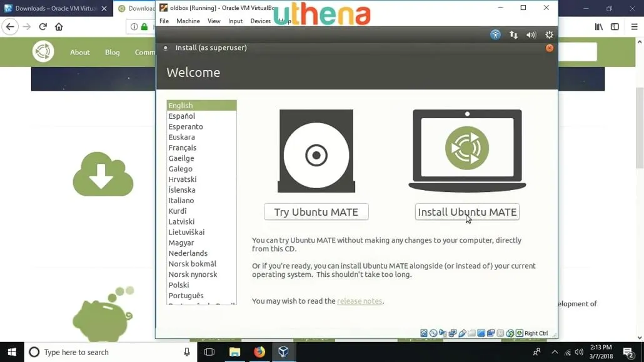Select Norsk bokmål in the language list
The height and width of the screenshot is (362, 644).
pyautogui.click(x=202, y=264)
